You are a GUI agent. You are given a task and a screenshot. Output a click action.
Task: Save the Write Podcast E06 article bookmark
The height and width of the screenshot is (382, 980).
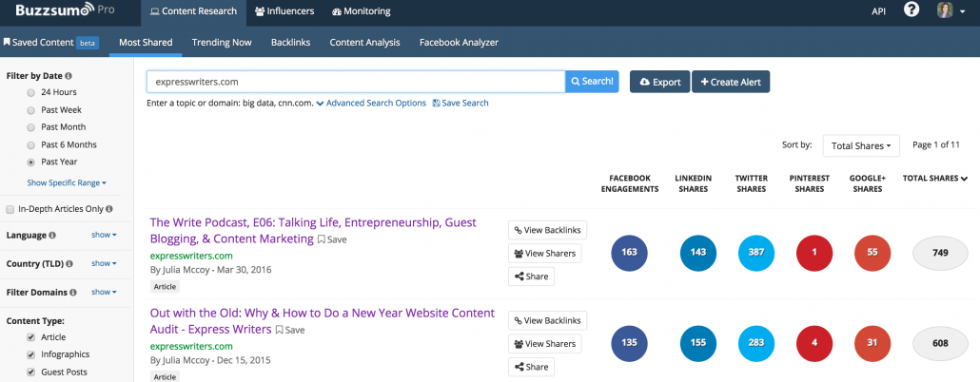[332, 239]
